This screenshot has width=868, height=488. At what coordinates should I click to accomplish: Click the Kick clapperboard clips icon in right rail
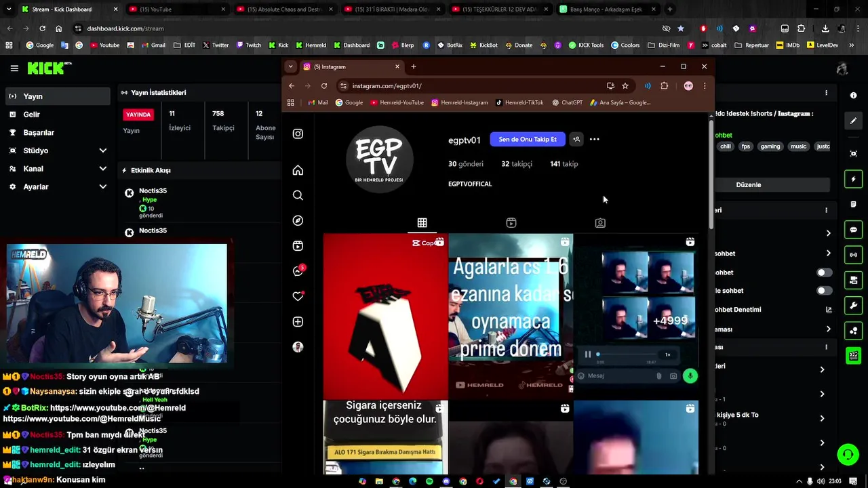(854, 355)
